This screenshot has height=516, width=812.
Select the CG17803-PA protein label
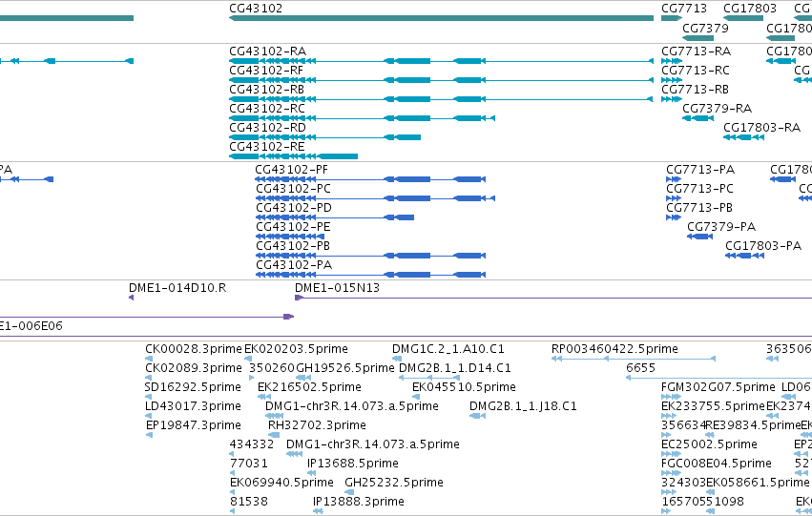coord(763,246)
